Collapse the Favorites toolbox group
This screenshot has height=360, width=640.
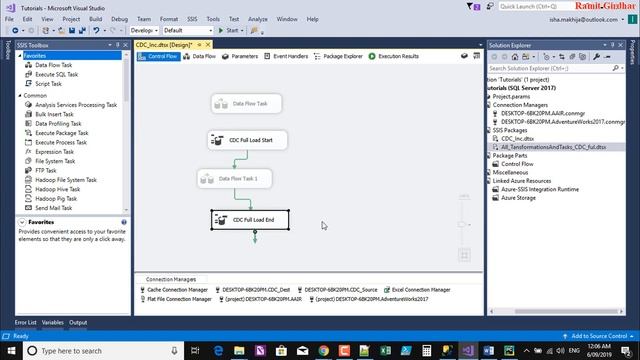click(x=20, y=56)
